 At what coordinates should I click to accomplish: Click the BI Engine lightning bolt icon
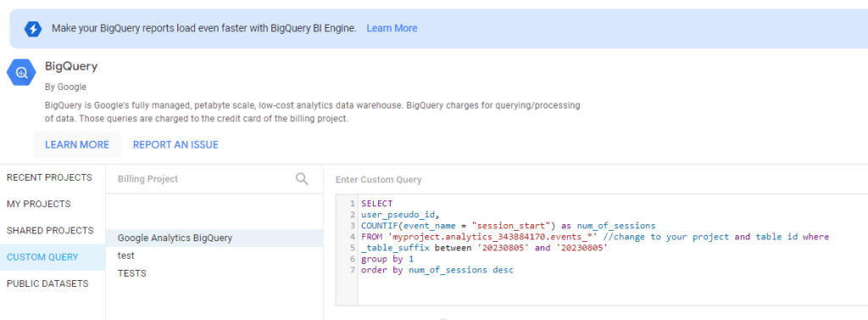(33, 29)
